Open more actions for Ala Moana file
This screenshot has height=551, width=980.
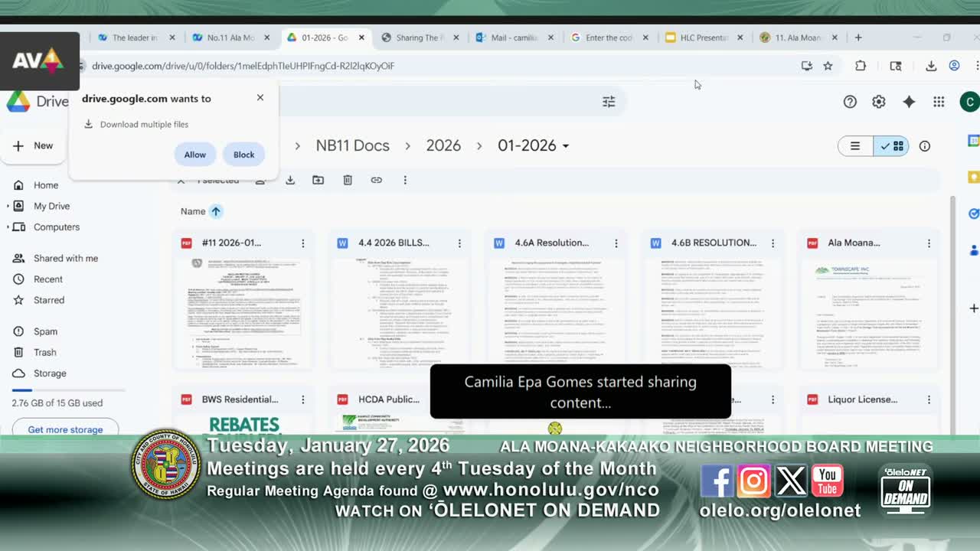[929, 243]
